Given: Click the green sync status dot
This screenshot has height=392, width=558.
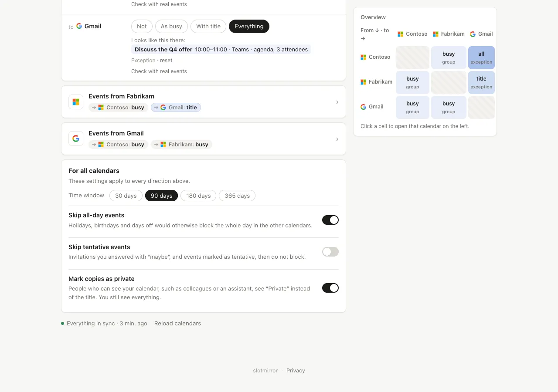Looking at the screenshot, I should tap(63, 324).
